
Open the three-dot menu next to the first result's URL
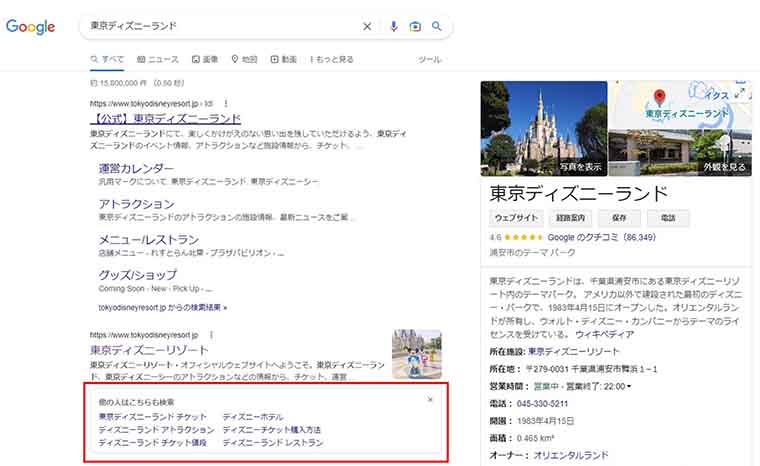[x=226, y=103]
